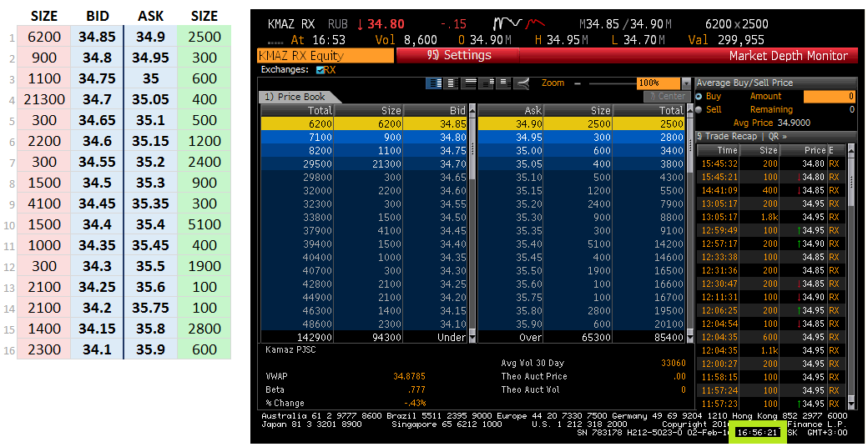Screen dimensions: 868x447
Task: Click the 15:45:32 trade in Trade Recap
Action: click(771, 163)
